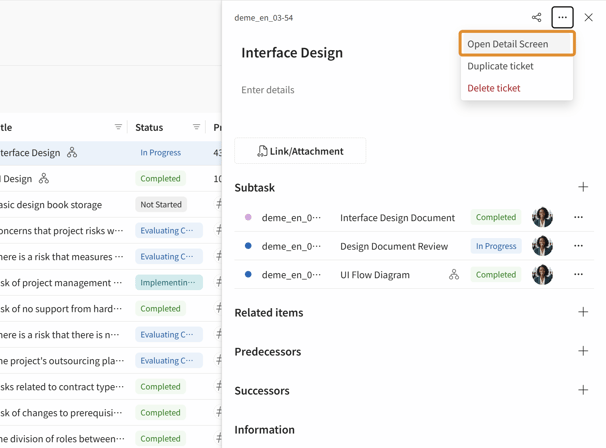606x448 pixels.
Task: Open the UI Flow Diagram subtask title
Action: point(374,275)
